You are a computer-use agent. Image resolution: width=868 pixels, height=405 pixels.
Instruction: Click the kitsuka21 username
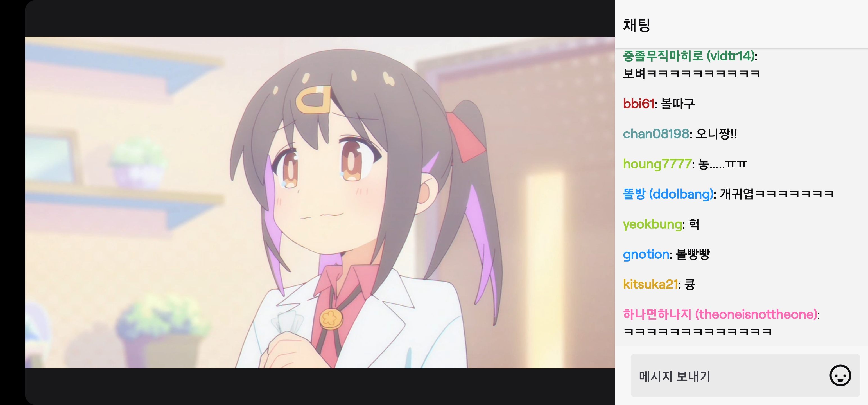(x=650, y=284)
